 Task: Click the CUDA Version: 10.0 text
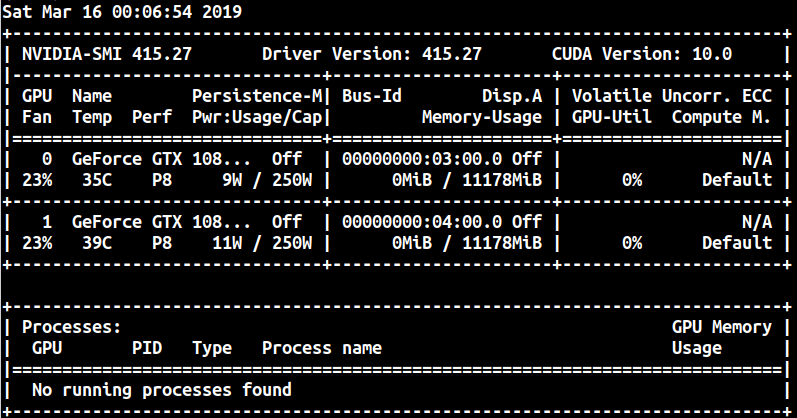(641, 53)
